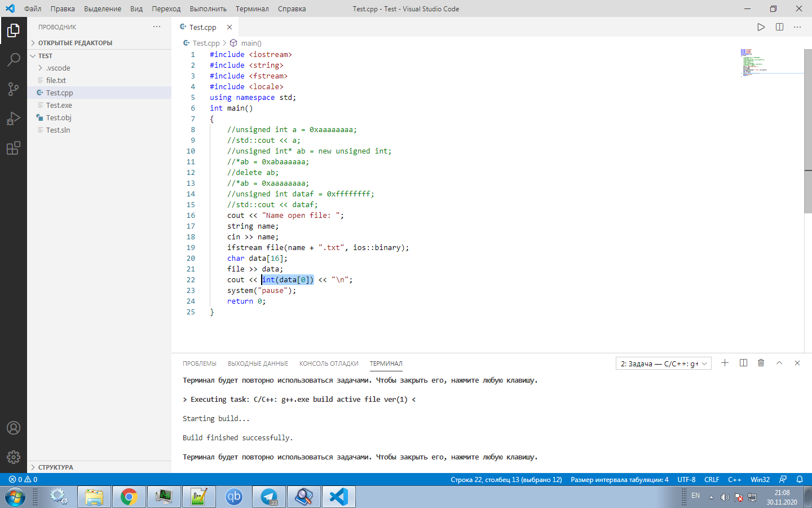Image resolution: width=812 pixels, height=508 pixels.
Task: Open Telegram from taskbar
Action: (x=268, y=497)
